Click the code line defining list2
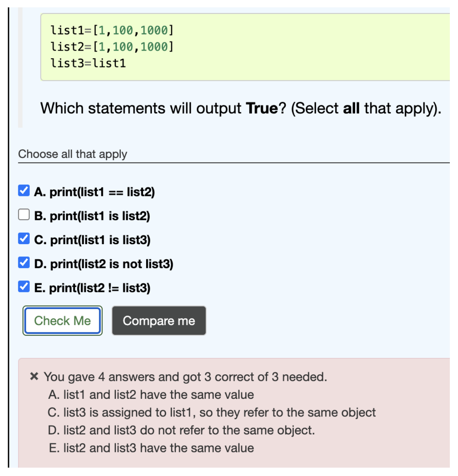Image resolution: width=458 pixels, height=476 pixels. pos(112,47)
